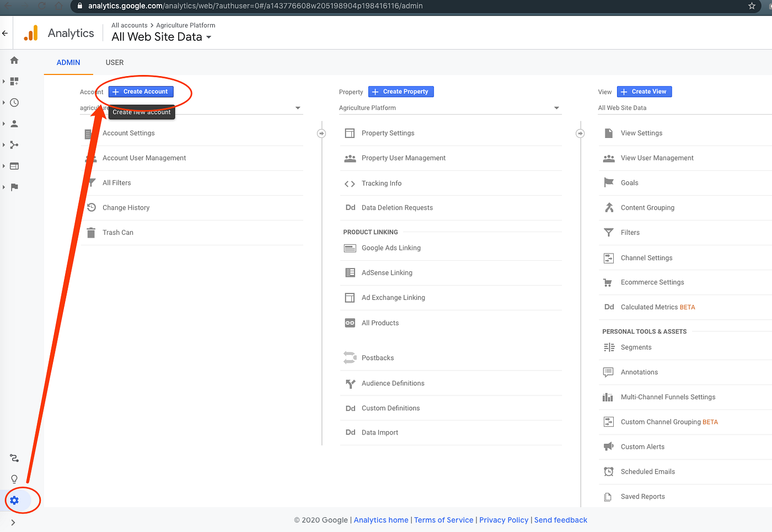Open the Realtime clock icon
Screen dimensions: 772x532
14,103
